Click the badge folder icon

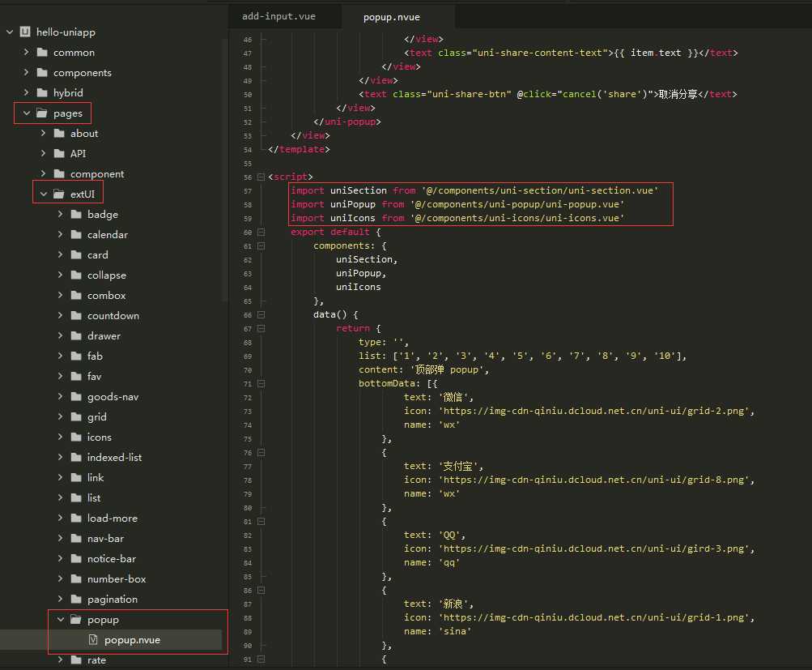[x=76, y=215]
